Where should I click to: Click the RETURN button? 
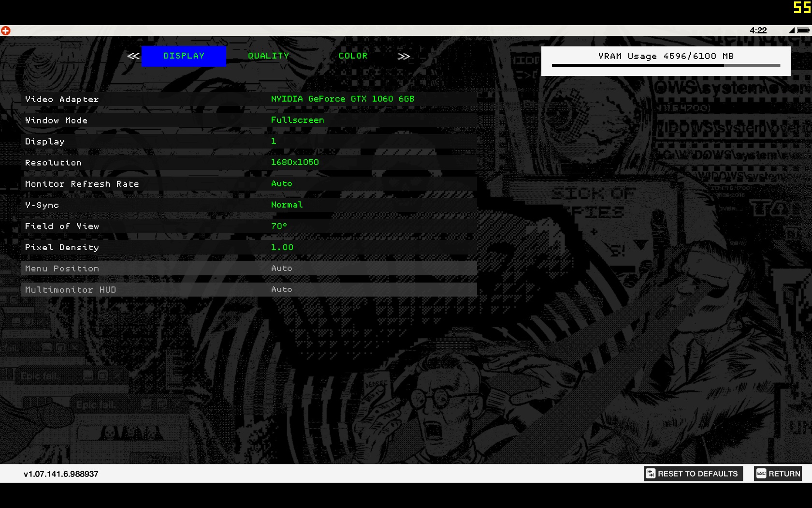click(x=778, y=474)
